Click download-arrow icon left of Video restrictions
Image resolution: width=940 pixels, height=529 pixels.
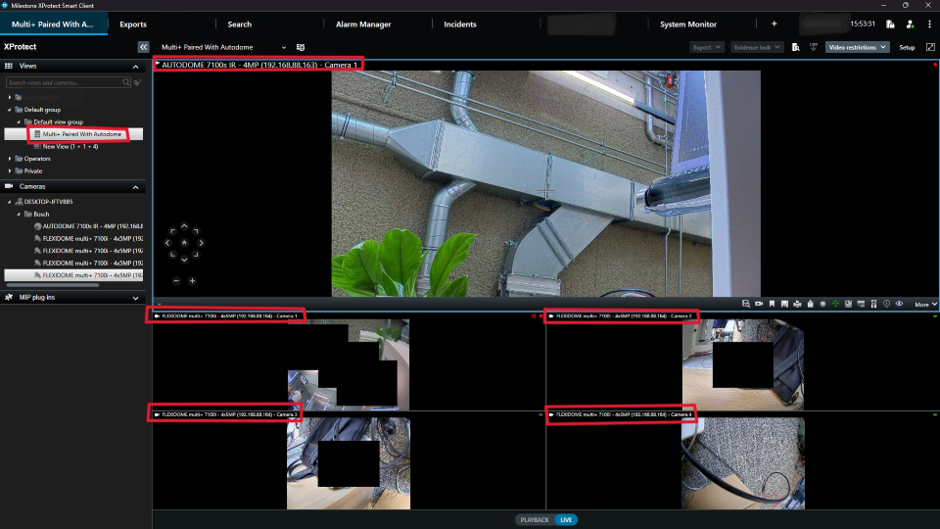click(x=813, y=47)
